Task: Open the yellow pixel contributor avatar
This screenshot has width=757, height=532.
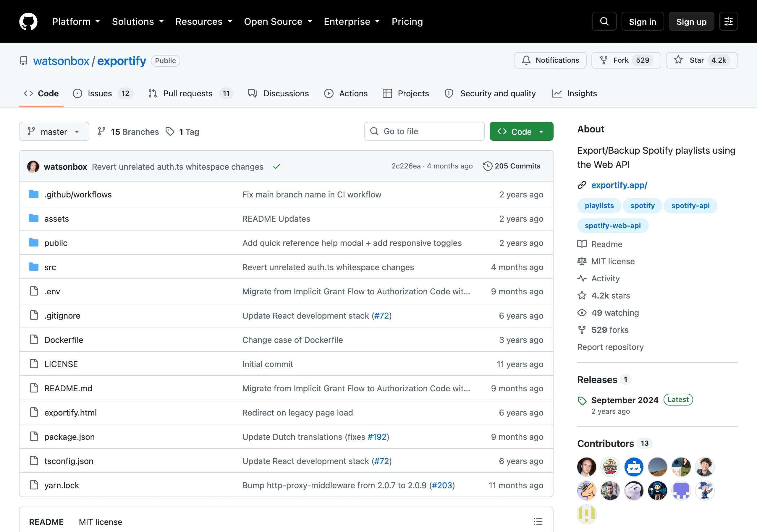Action: (x=587, y=514)
